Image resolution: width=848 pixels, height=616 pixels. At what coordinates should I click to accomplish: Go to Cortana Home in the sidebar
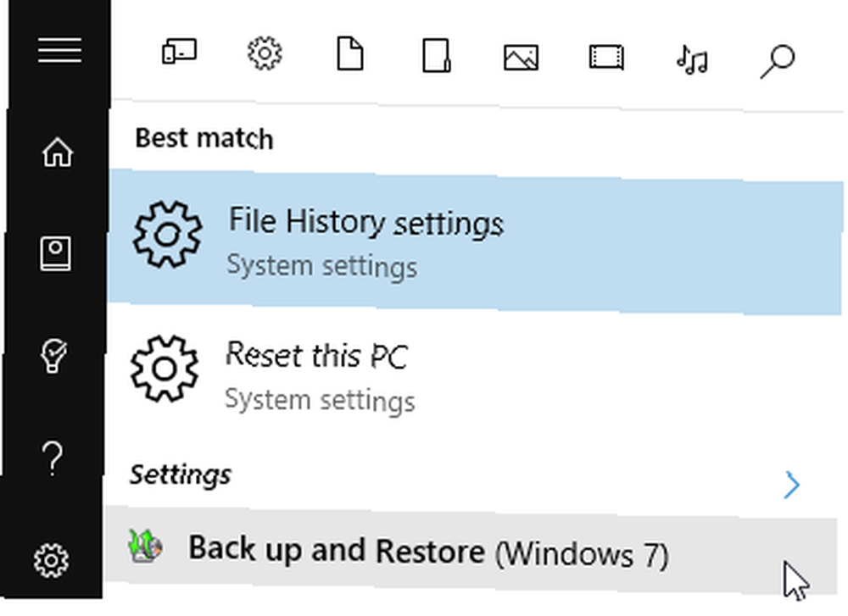coord(58,152)
